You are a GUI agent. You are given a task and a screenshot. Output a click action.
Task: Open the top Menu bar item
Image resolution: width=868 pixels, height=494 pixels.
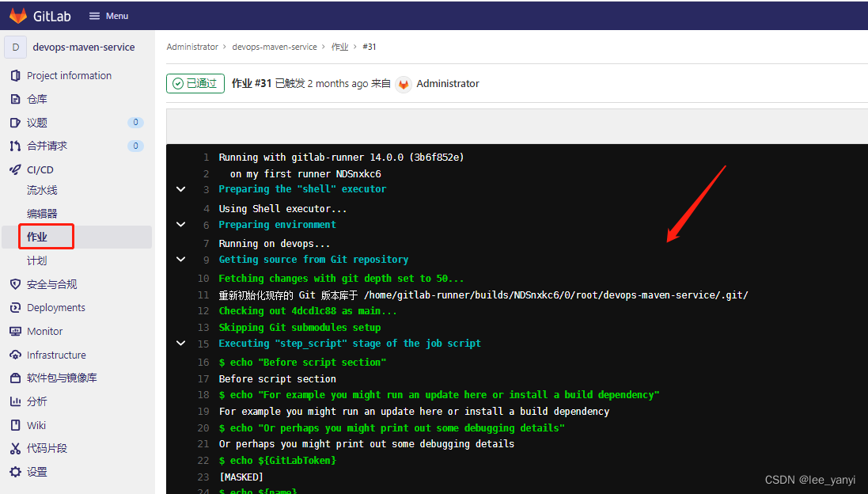tap(108, 15)
